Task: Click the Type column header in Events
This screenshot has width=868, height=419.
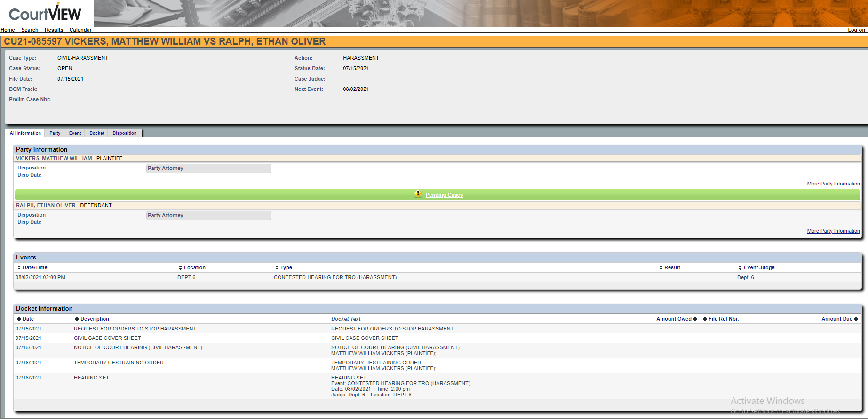Action: click(x=286, y=268)
